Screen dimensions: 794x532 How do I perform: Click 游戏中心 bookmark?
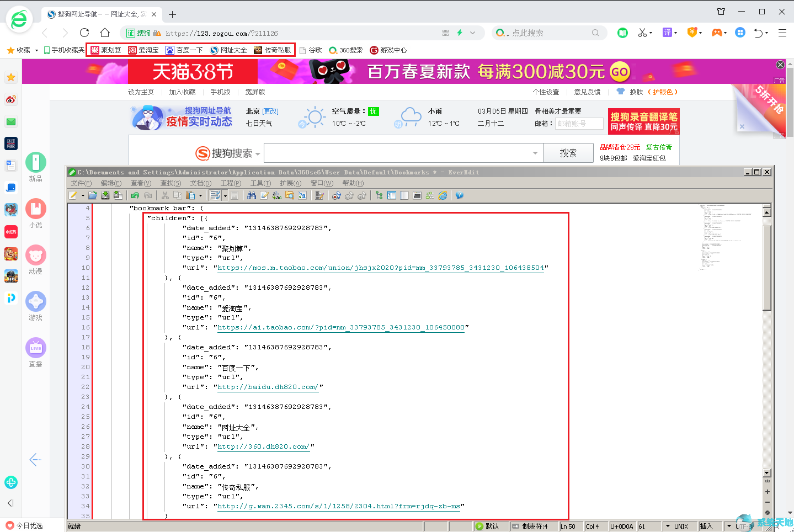388,50
